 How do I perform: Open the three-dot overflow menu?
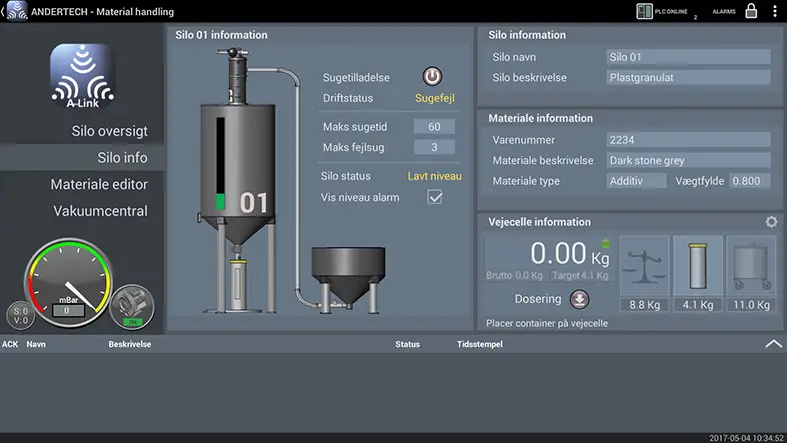(775, 11)
